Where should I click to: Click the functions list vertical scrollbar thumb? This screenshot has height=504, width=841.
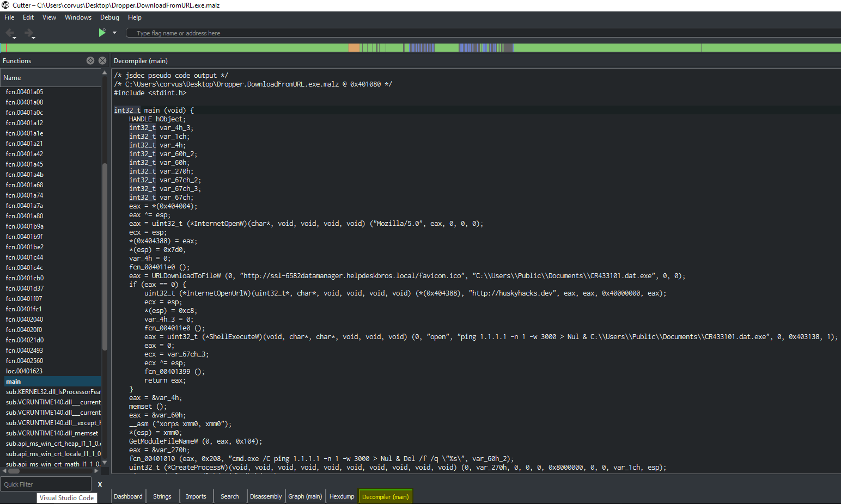(105, 256)
